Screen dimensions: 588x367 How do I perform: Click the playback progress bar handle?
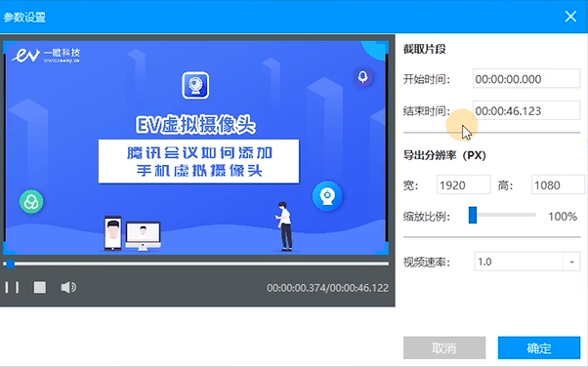(x=10, y=264)
